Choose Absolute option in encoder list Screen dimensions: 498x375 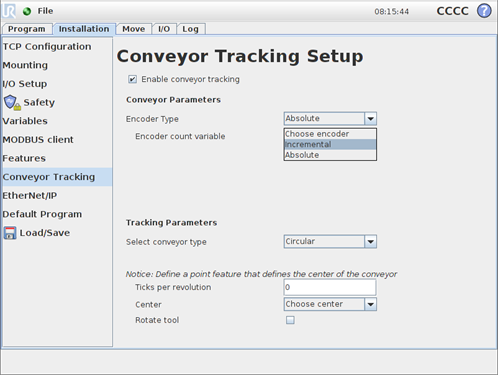[330, 155]
